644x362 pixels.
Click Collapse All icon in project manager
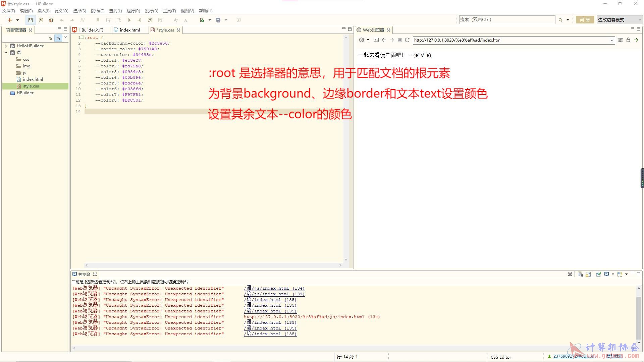50,38
